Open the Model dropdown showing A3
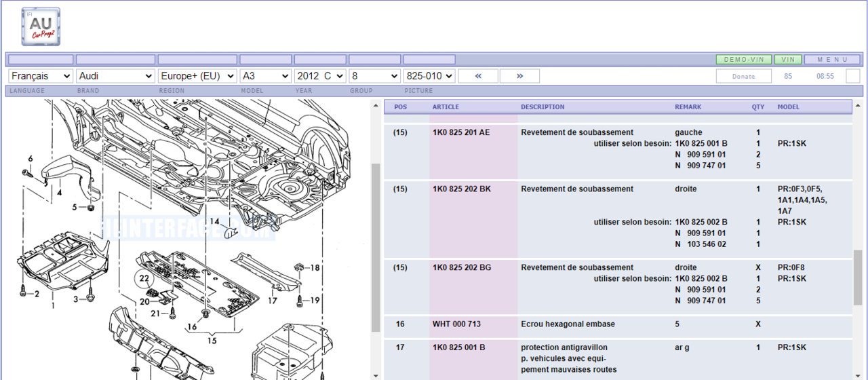 pyautogui.click(x=265, y=76)
